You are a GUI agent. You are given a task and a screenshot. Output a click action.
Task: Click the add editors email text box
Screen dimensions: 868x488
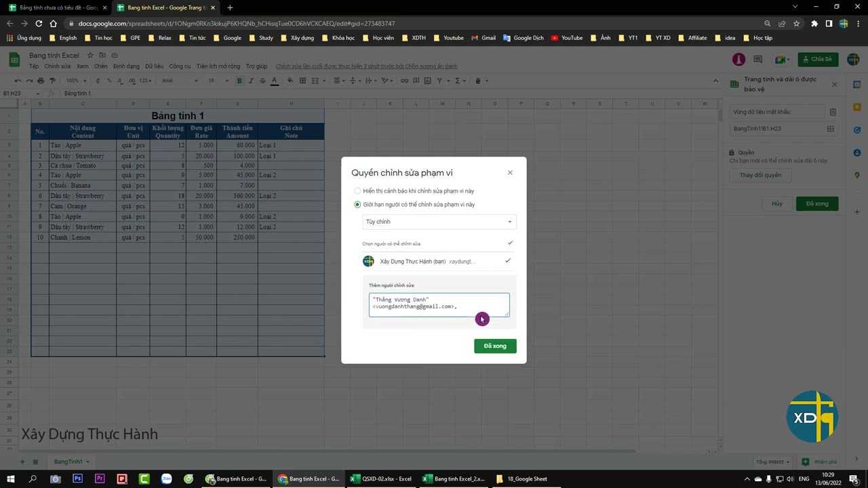pos(439,304)
